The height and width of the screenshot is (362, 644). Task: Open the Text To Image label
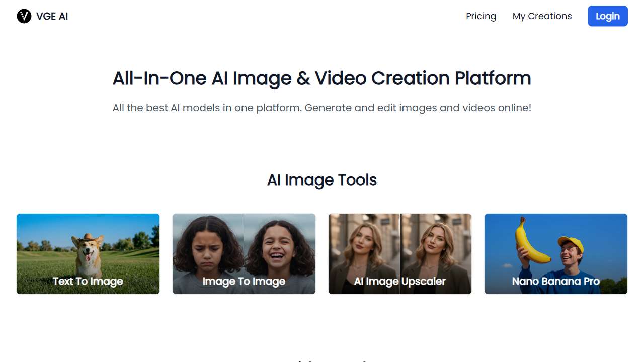pyautogui.click(x=88, y=281)
